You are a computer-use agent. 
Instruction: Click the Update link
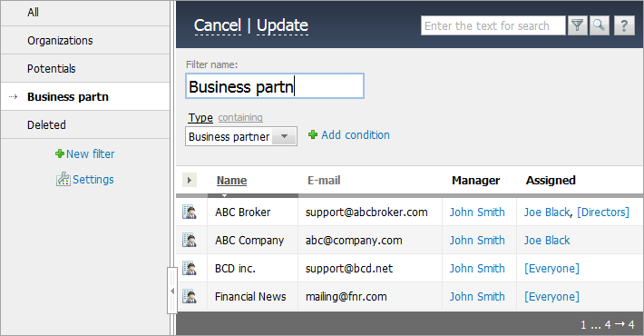(283, 25)
